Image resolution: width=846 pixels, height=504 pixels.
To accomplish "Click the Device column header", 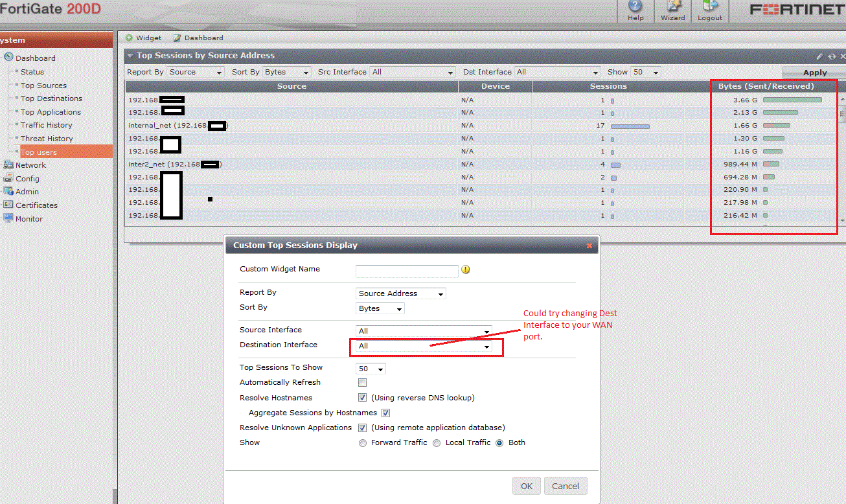I will [x=496, y=86].
